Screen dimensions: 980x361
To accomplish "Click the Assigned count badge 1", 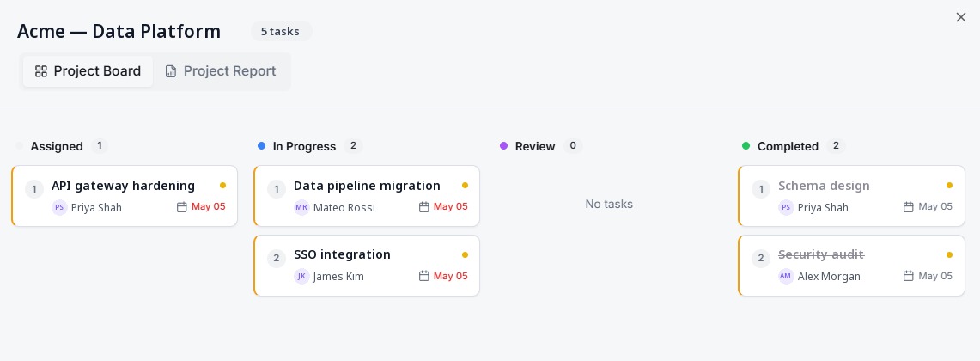I will [99, 146].
